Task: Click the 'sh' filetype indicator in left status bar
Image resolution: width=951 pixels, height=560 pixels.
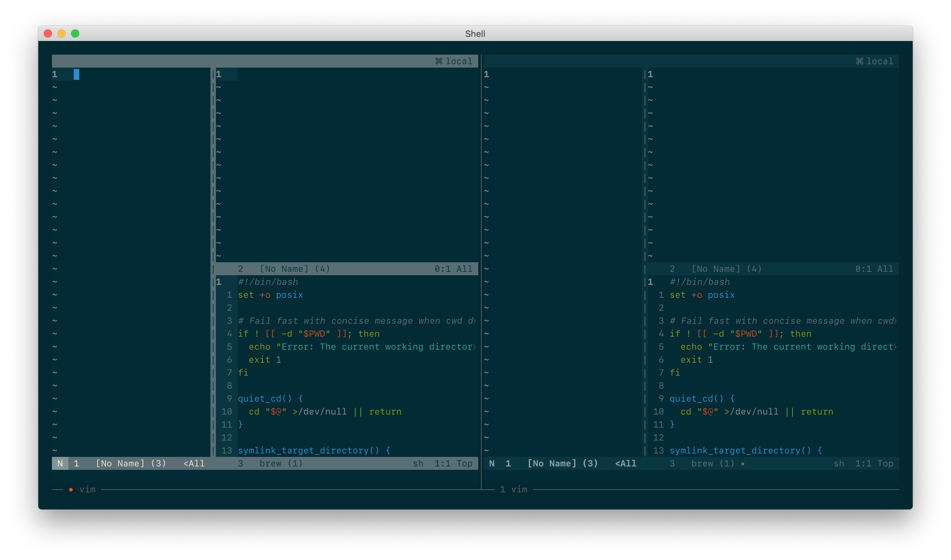Action: (418, 463)
